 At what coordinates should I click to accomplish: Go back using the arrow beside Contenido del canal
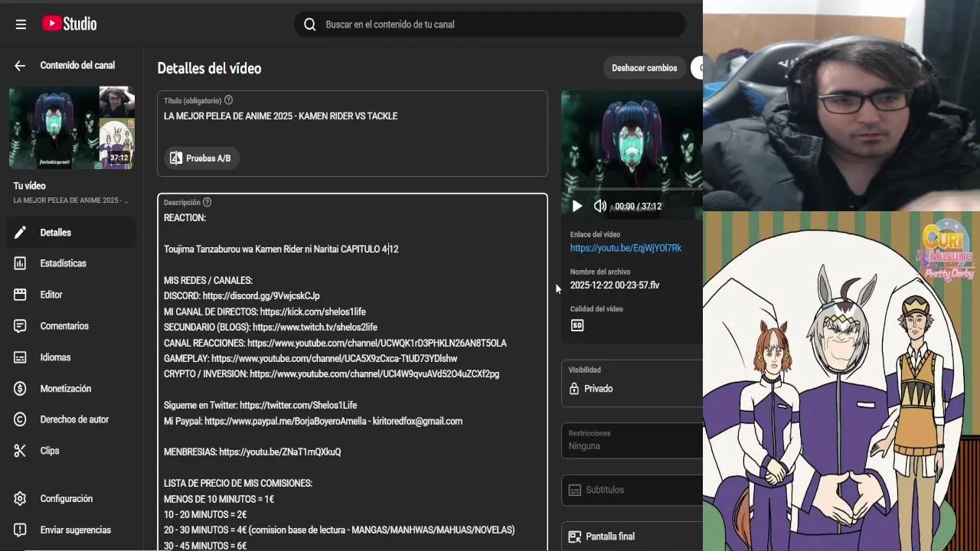20,66
